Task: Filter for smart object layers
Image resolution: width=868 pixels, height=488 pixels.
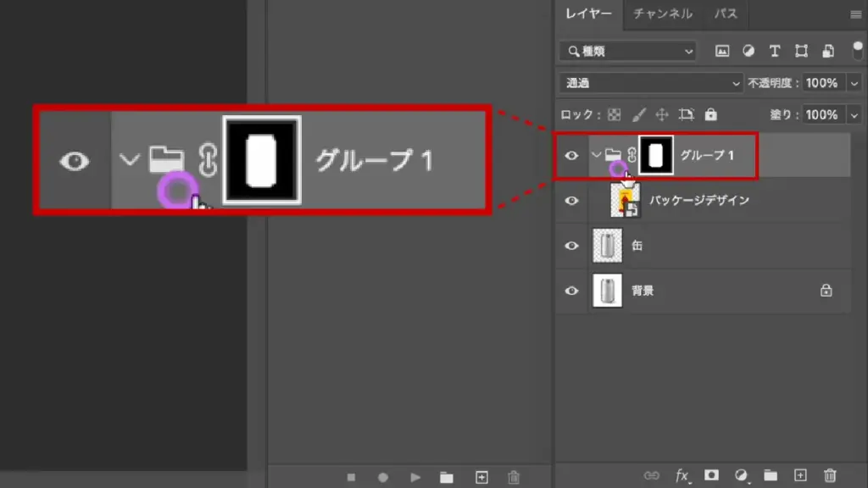Action: 827,51
